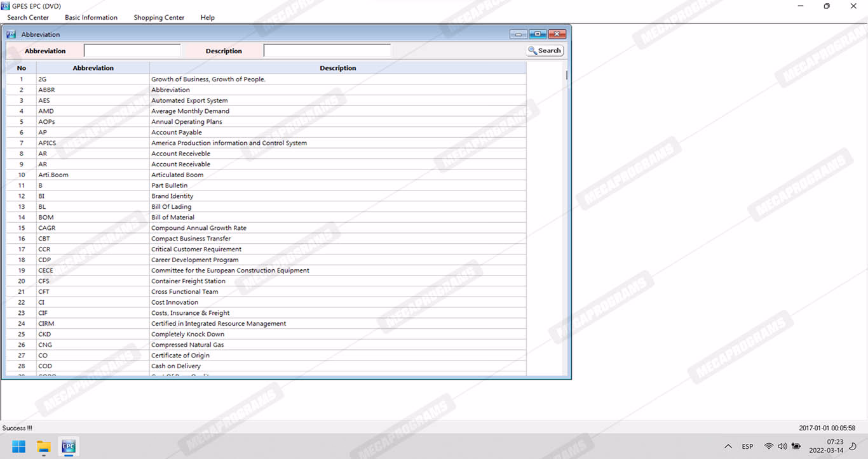868x459 pixels.
Task: Click the EPC app taskbar icon
Action: (x=68, y=447)
